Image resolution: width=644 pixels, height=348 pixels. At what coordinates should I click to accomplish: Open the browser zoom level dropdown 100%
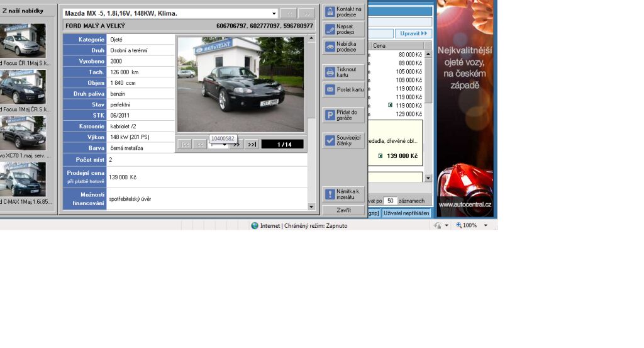486,225
